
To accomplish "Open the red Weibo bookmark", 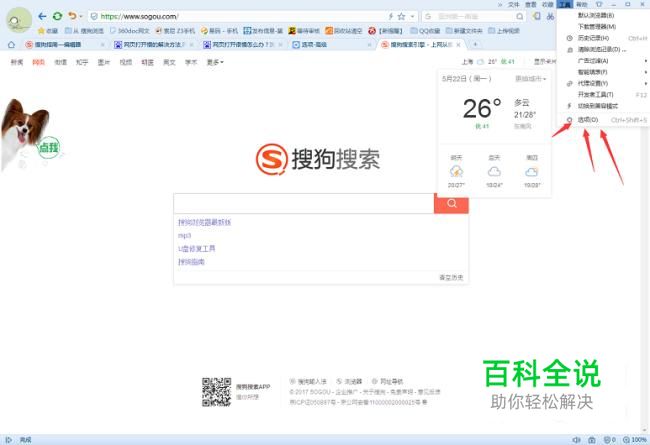I will pyautogui.click(x=386, y=31).
